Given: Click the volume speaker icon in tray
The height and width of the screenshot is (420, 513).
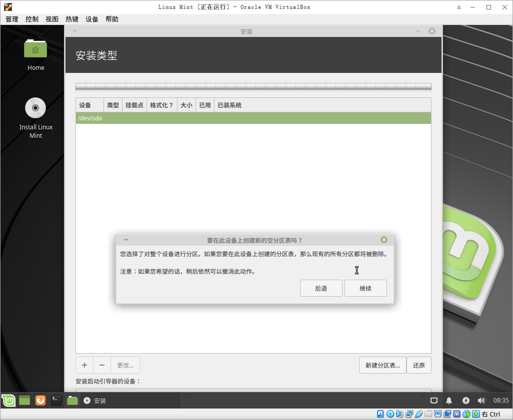Looking at the screenshot, I should pos(481,401).
